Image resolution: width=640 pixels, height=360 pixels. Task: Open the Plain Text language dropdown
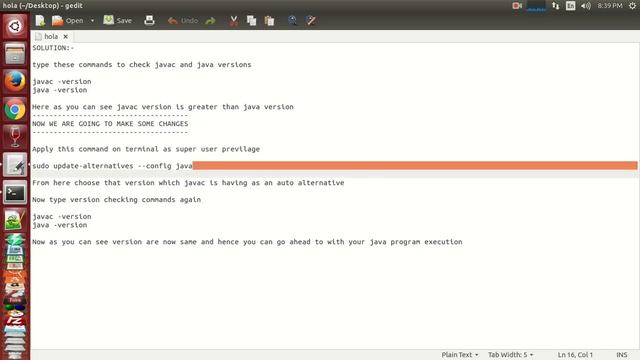[460, 355]
